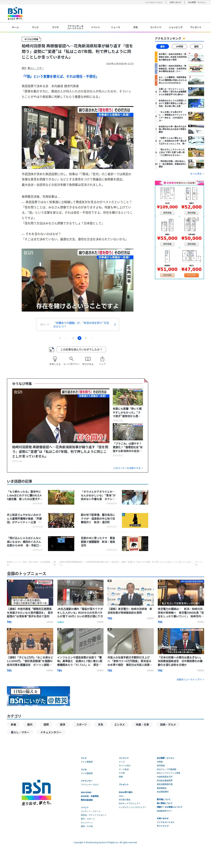Open the BSNにいがた＠防災 banner
211x868 pixels.
[x=38, y=696]
